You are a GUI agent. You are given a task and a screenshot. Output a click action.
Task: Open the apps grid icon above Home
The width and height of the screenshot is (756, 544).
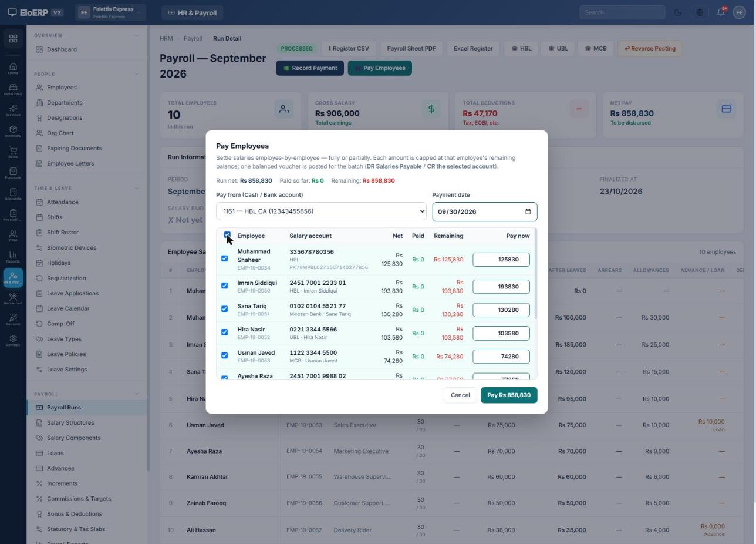click(x=13, y=39)
